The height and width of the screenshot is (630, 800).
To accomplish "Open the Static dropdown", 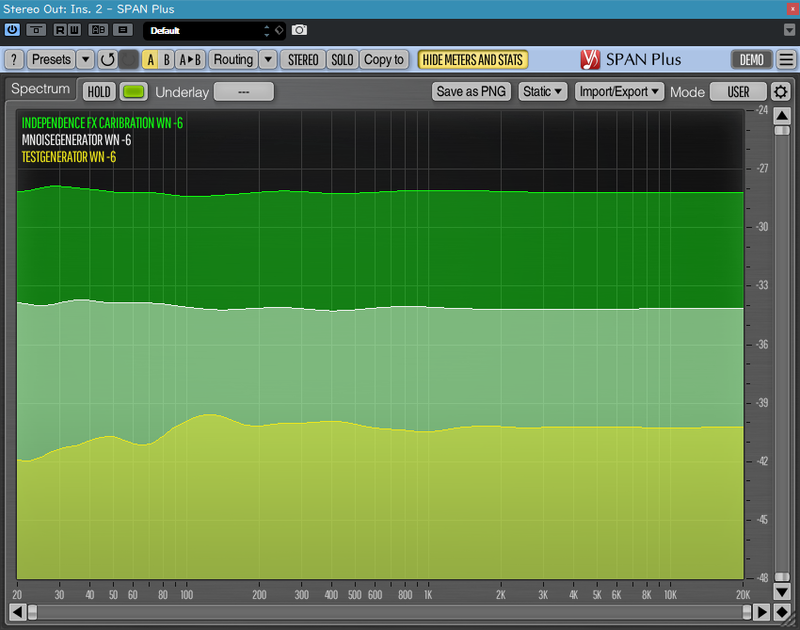I will (542, 92).
